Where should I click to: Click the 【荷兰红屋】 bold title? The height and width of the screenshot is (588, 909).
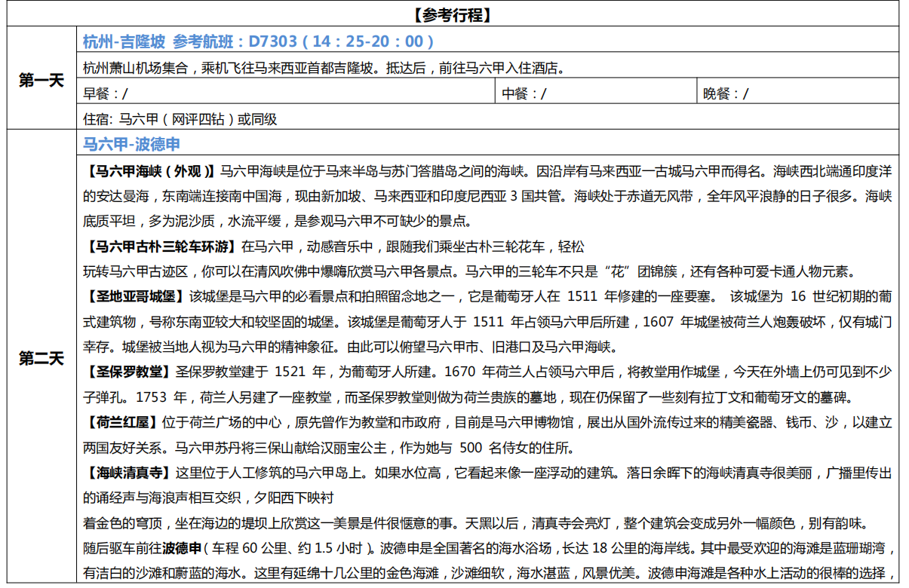[121, 422]
